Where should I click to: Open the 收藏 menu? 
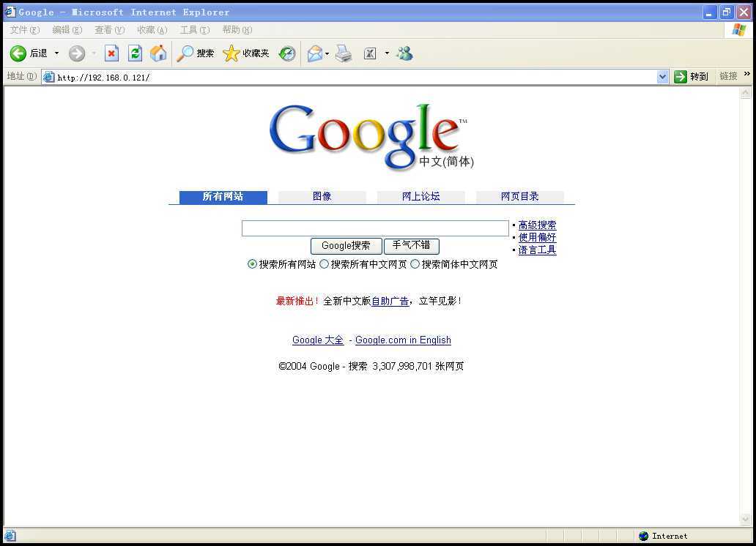coord(152,30)
